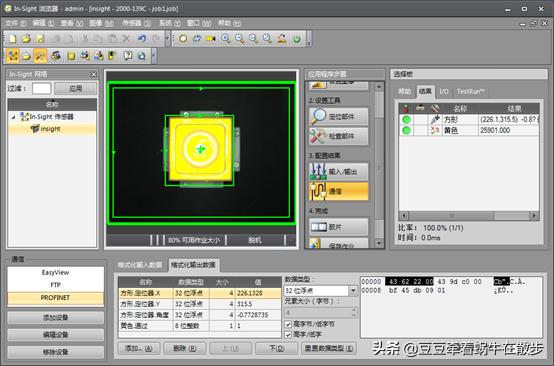Click the 删除 (R) button
The height and width of the screenshot is (366, 554).
(184, 348)
